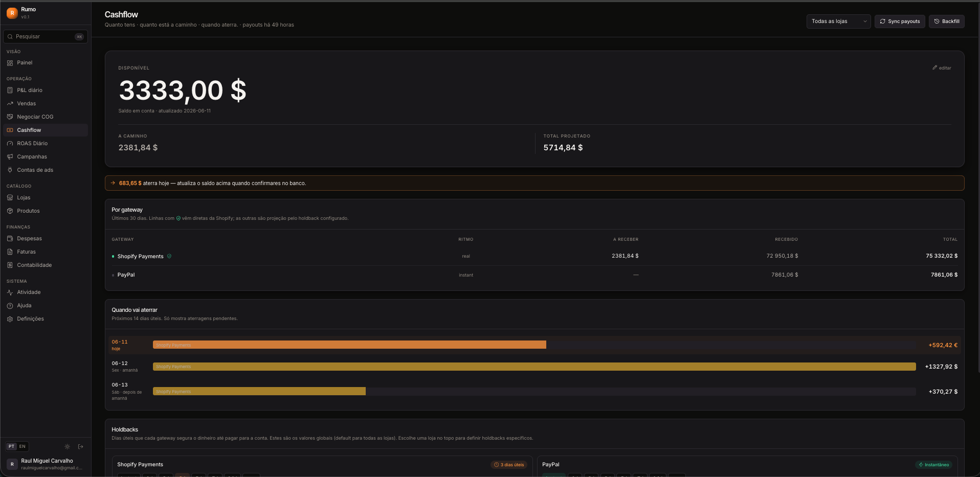Click the Campanhas megaphone icon

tap(10, 157)
